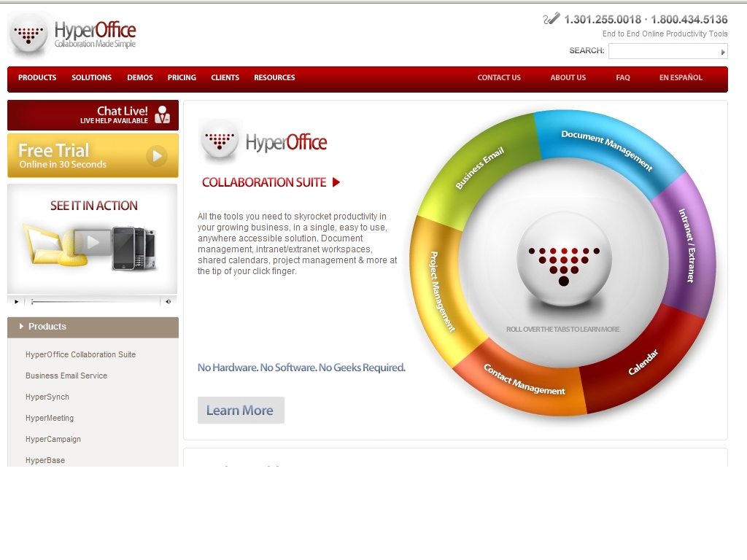Open the HyperBase link
This screenshot has height=560, width=747.
(x=45, y=461)
